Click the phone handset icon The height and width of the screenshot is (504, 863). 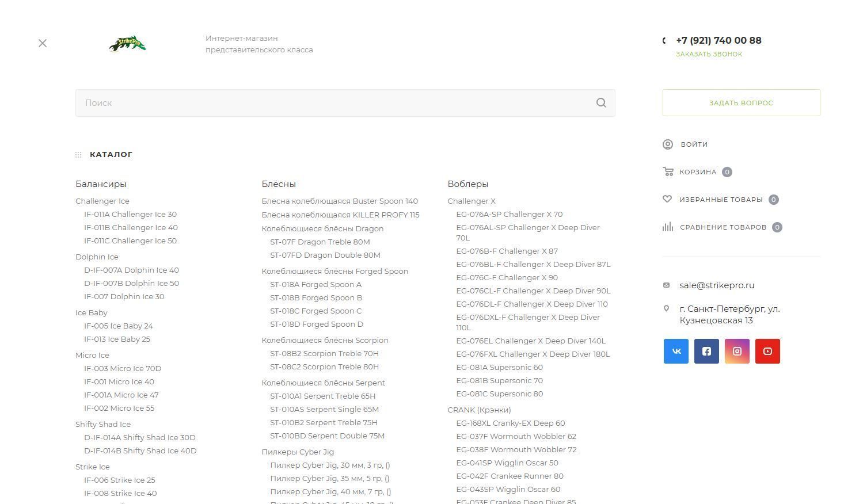(x=665, y=40)
